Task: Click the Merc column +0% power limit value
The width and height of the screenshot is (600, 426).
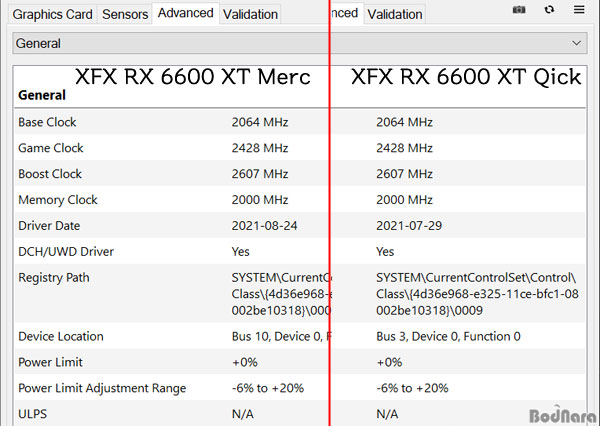Action: coord(245,362)
